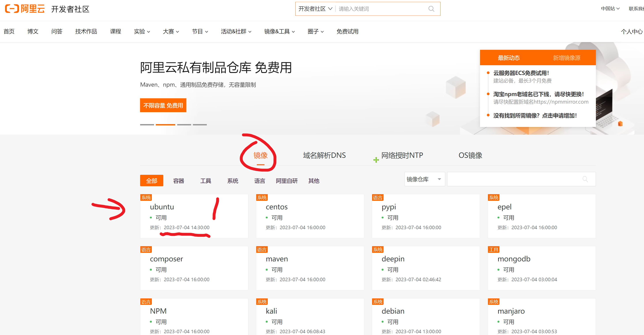Select the fourth banner carousel indicator
This screenshot has height=335, width=644.
(x=200, y=125)
